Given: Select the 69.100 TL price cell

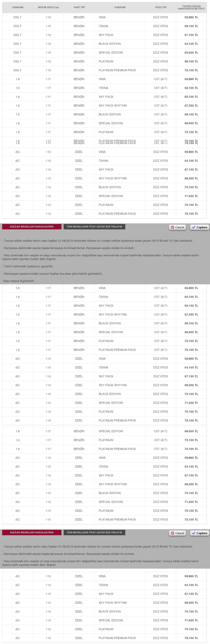Looking at the screenshot, I should (x=191, y=62).
